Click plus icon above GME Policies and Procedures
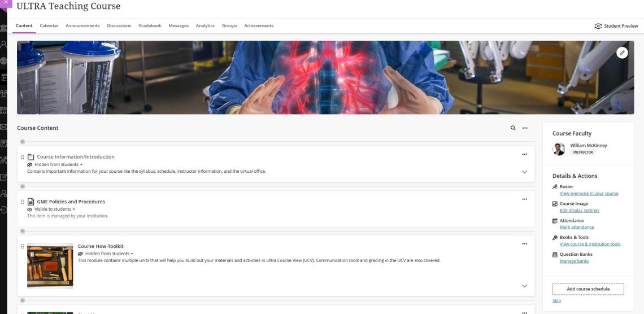 (x=23, y=186)
